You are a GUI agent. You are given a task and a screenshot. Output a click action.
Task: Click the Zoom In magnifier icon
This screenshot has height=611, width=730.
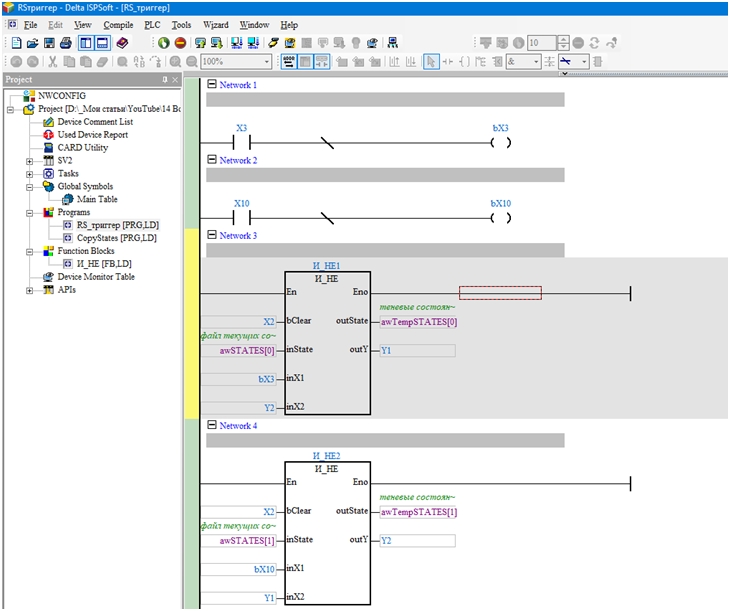[x=176, y=61]
